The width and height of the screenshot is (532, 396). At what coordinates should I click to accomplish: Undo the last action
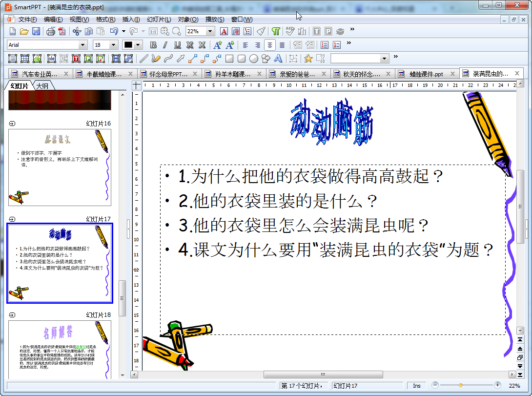pos(114,32)
